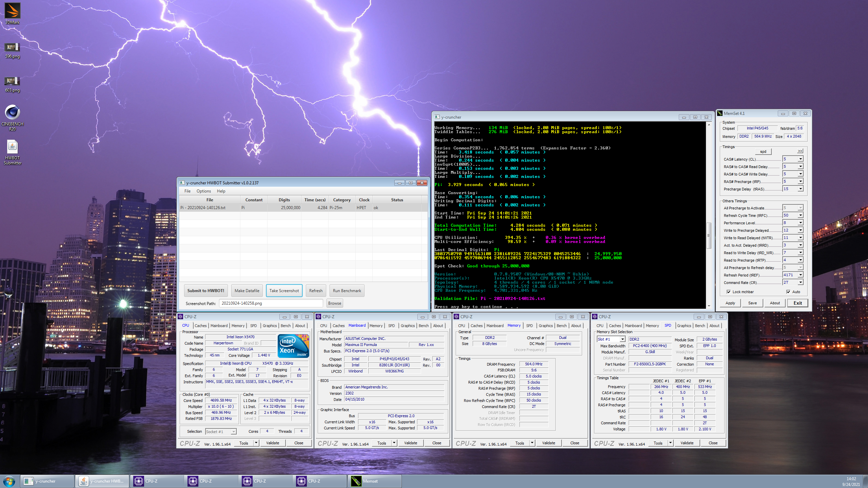Click the Clock column header
The height and width of the screenshot is (488, 868).
click(x=364, y=200)
